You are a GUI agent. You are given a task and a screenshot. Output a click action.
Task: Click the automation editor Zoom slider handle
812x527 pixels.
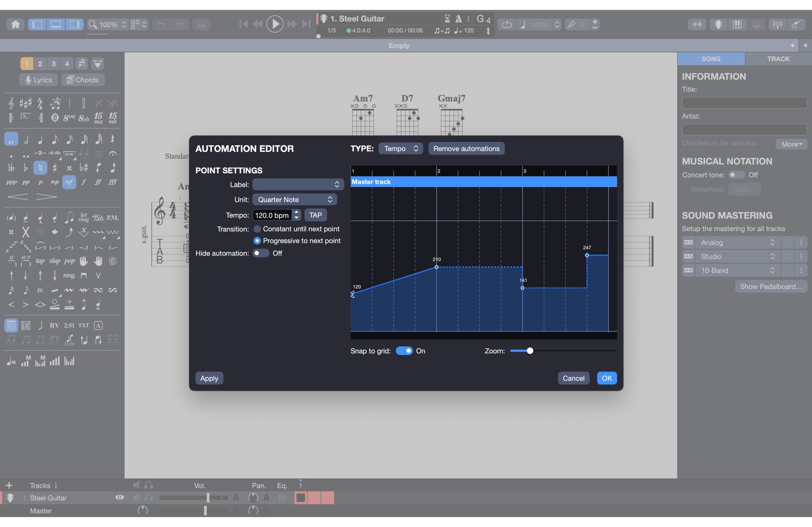point(529,351)
